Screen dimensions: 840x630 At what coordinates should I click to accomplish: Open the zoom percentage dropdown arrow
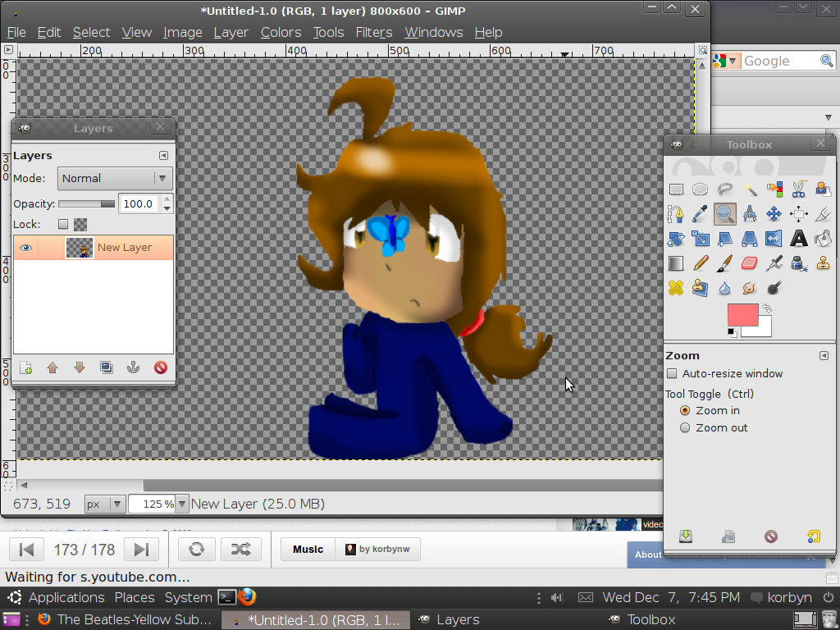pyautogui.click(x=182, y=504)
